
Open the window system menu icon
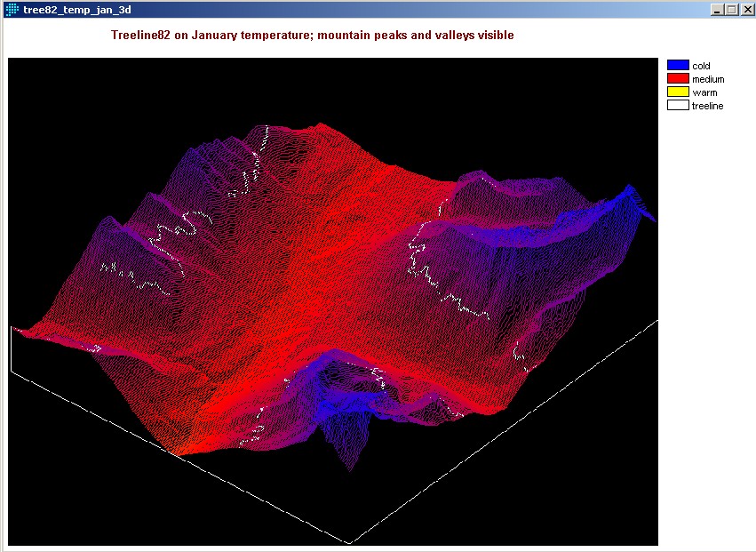[x=12, y=9]
